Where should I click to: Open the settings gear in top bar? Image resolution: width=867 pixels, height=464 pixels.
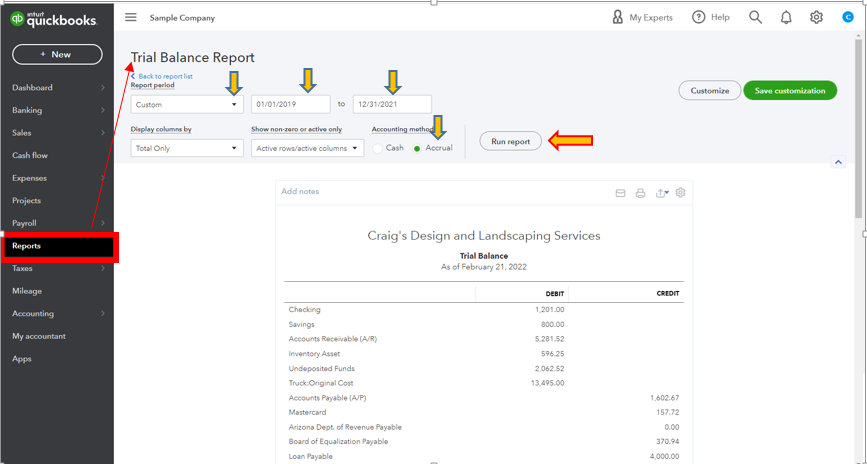coord(816,18)
